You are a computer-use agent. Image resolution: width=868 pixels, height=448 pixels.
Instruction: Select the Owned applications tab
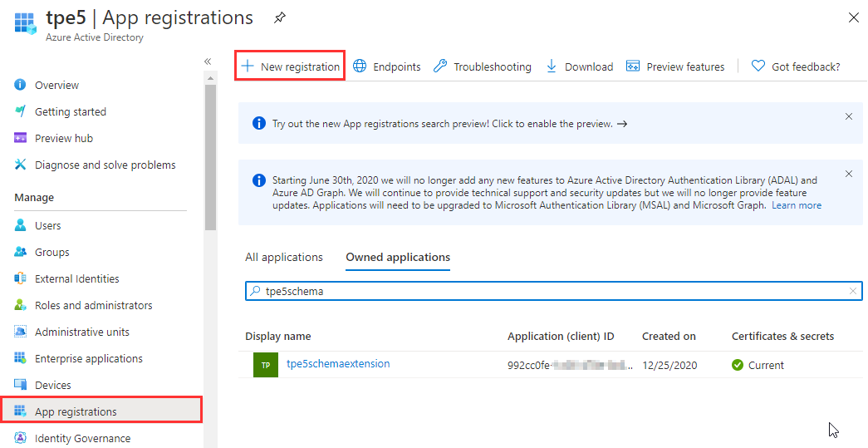click(398, 258)
